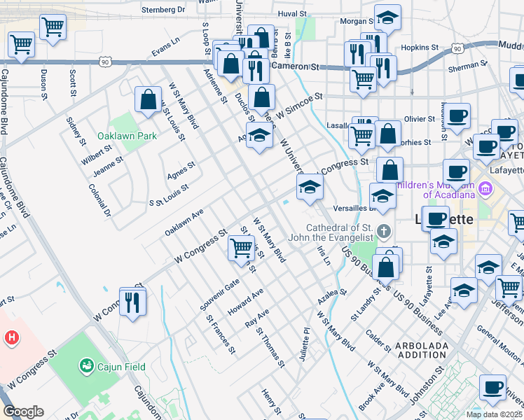Click the Cameron St road label

tap(296, 66)
